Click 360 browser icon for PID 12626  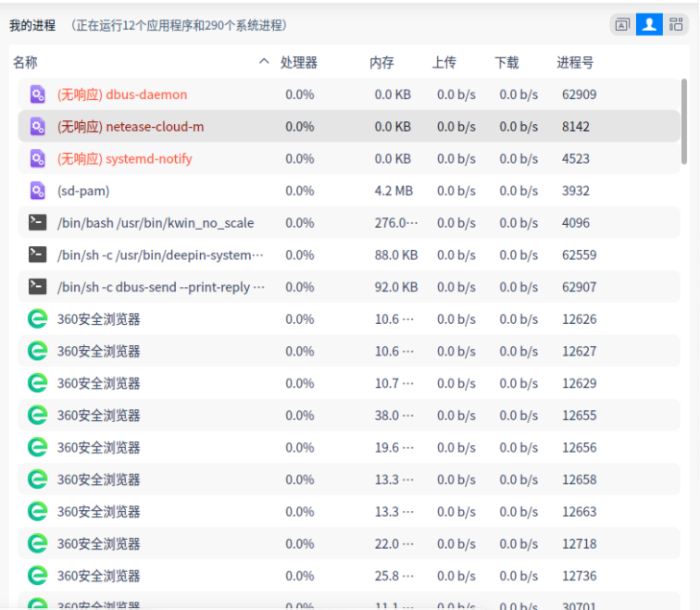(37, 319)
